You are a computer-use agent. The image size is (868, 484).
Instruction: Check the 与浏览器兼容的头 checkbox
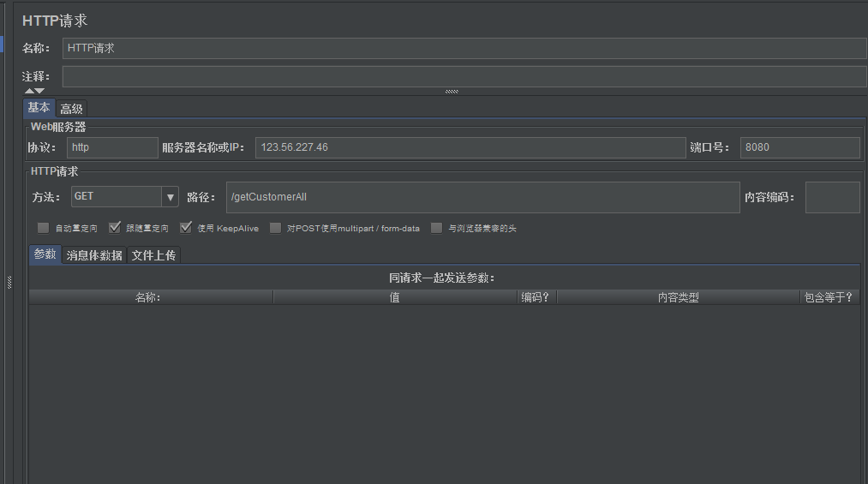(437, 229)
